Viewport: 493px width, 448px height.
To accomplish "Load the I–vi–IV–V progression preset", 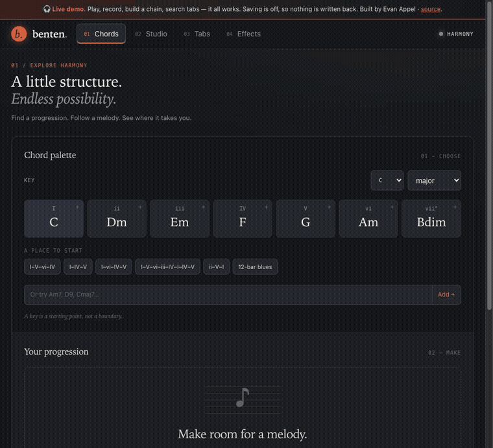I will (114, 266).
